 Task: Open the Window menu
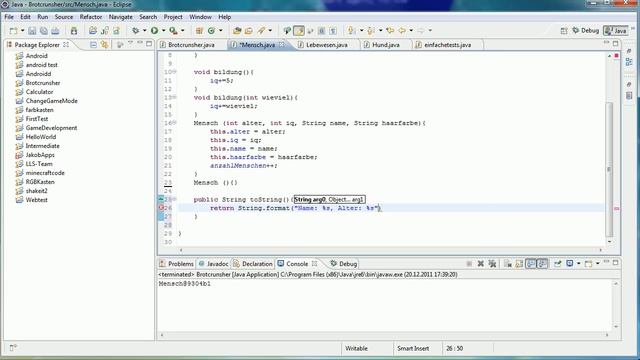pyautogui.click(x=200, y=17)
